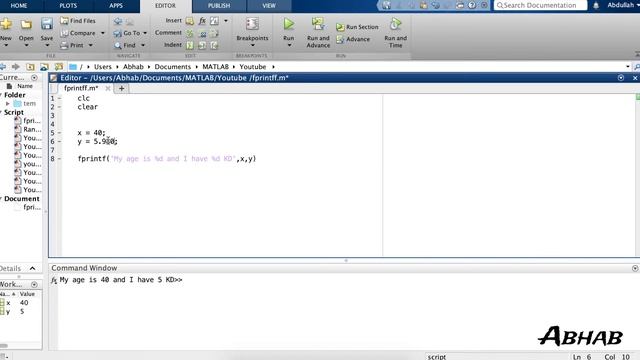Click the increase indent icon

pyautogui.click(x=202, y=45)
